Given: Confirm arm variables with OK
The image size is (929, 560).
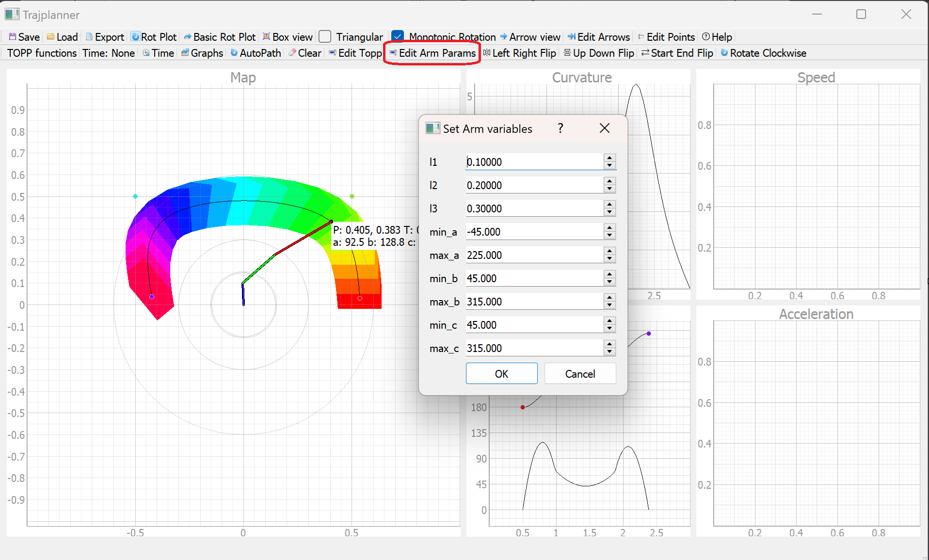Looking at the screenshot, I should [501, 373].
